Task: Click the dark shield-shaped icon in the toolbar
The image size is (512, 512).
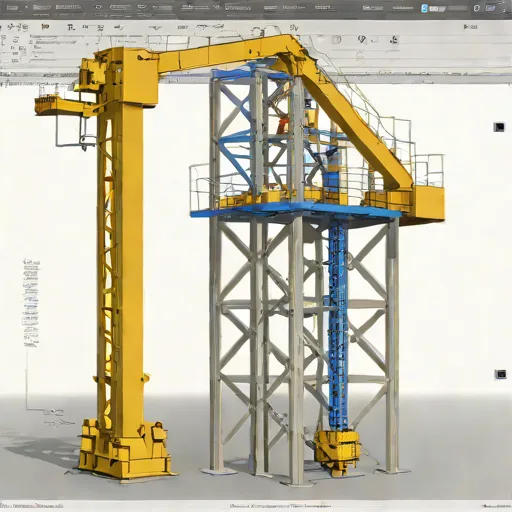Action: click(x=362, y=40)
